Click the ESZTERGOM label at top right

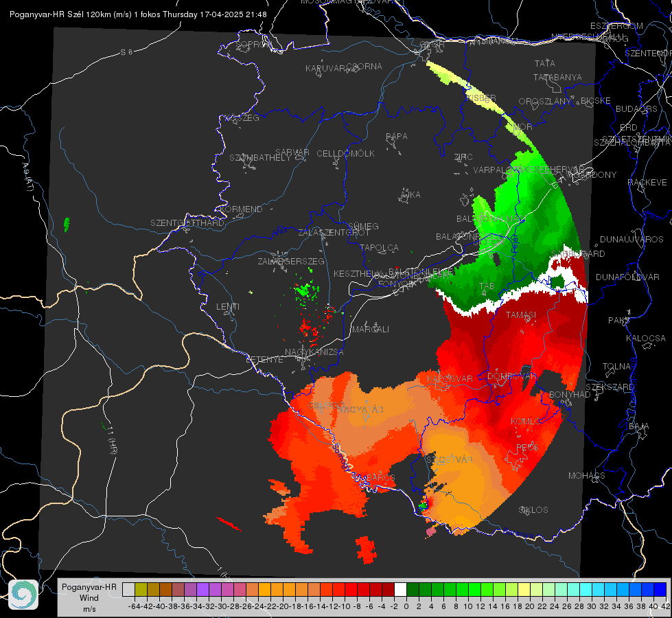[x=616, y=26]
